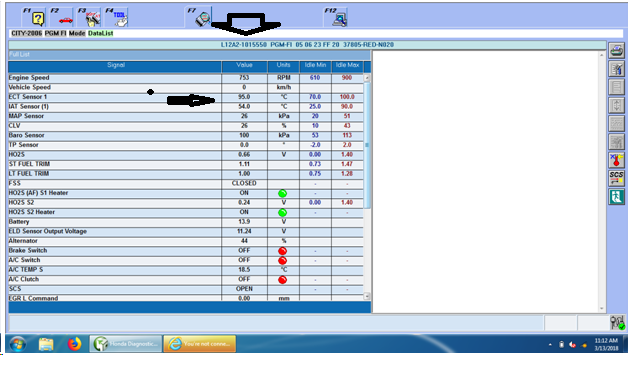Select the ECT Sensor 1 row

click(186, 97)
